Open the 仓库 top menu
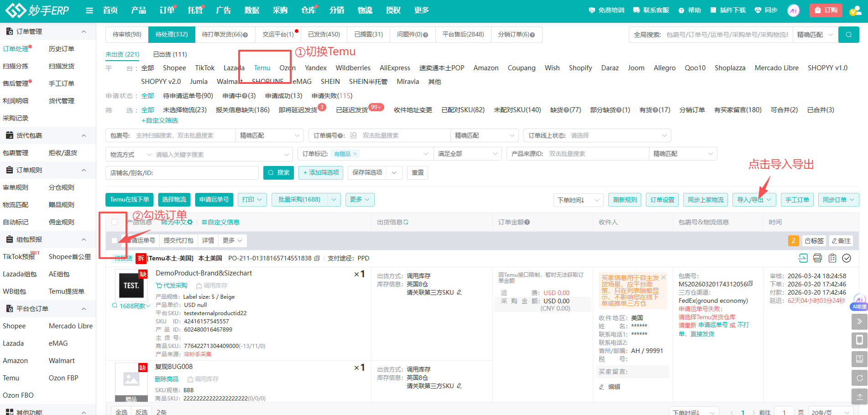Viewport: 868px width, 415px height. point(308,10)
